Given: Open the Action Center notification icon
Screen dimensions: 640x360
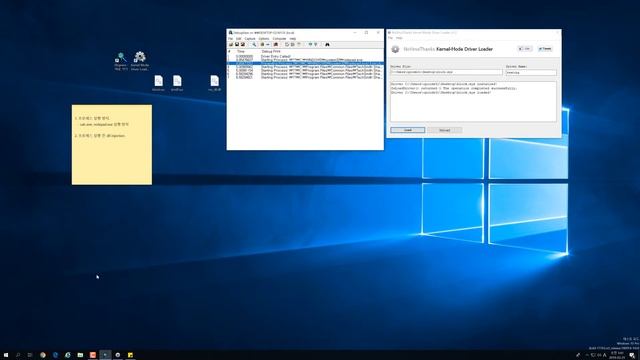Looking at the screenshot, I should [632, 356].
